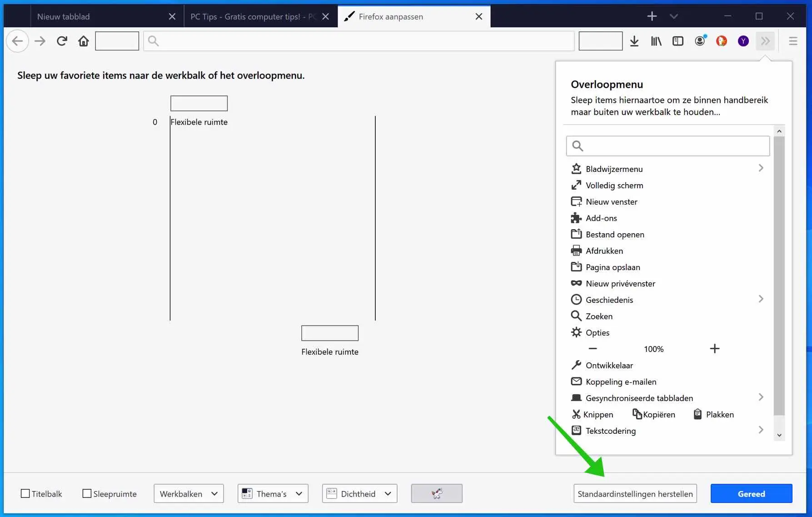Select the Ontwikkelaar wrench item

[668, 365]
